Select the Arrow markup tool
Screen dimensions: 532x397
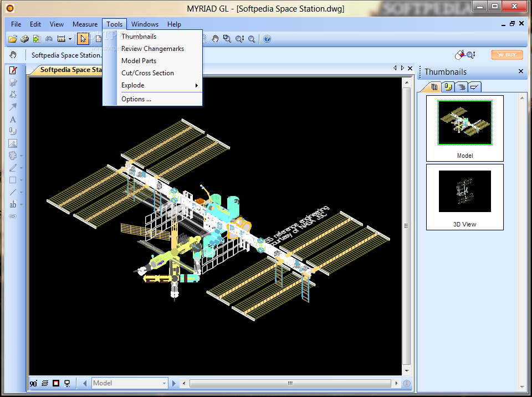[13, 107]
